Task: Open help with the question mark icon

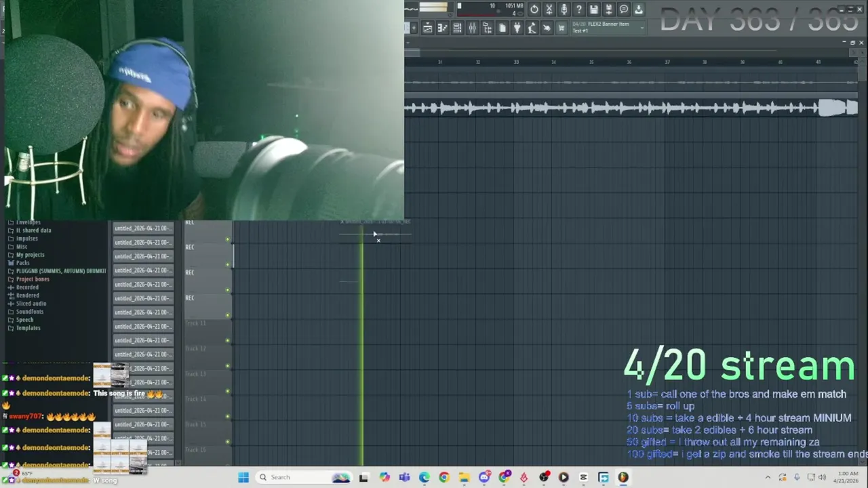Action: [x=579, y=9]
